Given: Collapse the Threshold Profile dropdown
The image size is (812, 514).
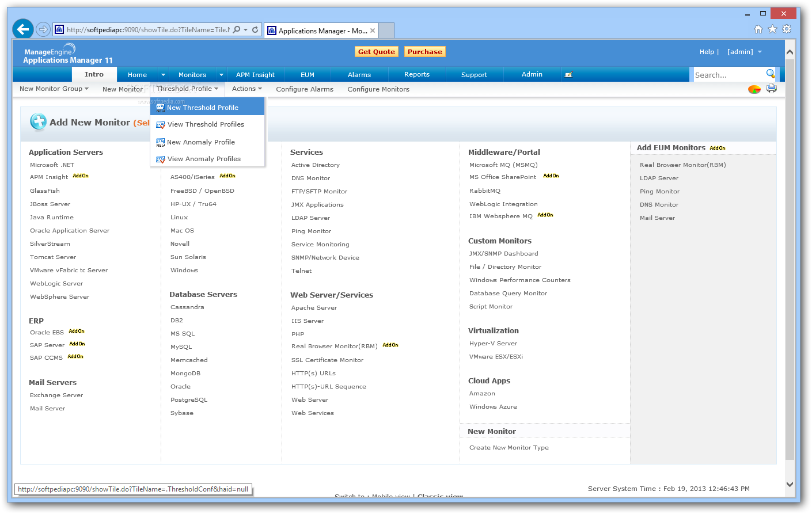Looking at the screenshot, I should click(187, 89).
